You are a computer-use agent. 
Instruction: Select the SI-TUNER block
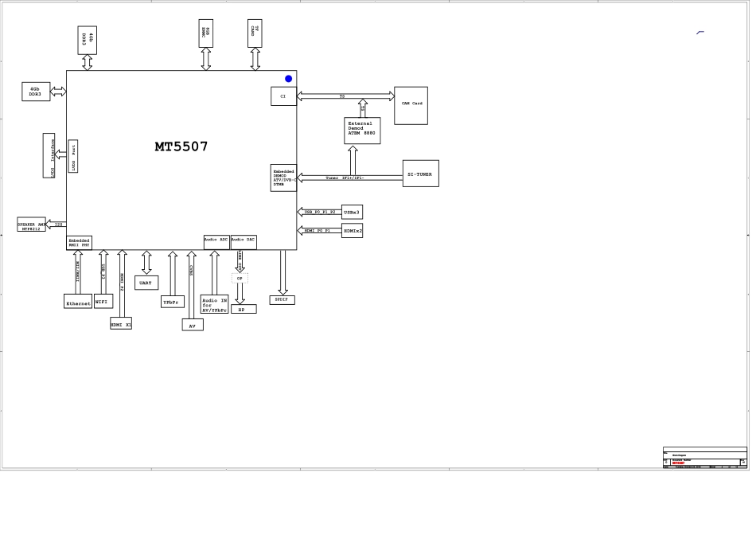pyautogui.click(x=420, y=174)
